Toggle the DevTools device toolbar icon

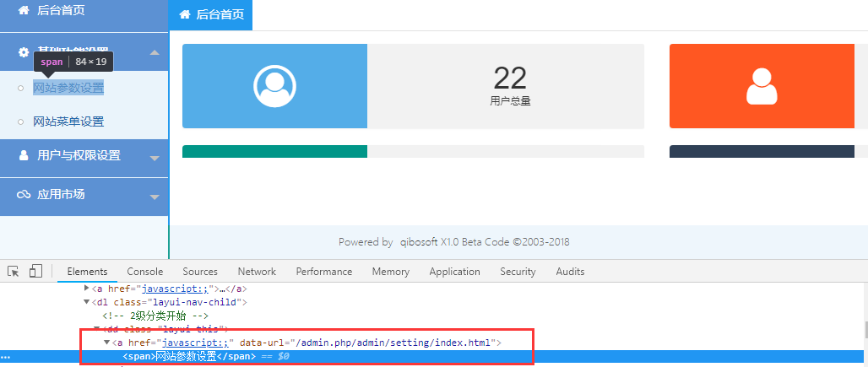(35, 272)
